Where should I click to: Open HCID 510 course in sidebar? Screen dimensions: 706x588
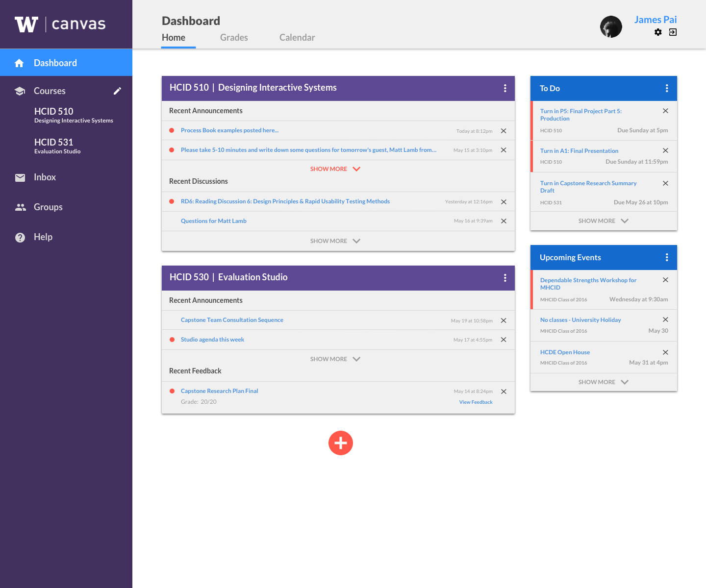click(74, 115)
